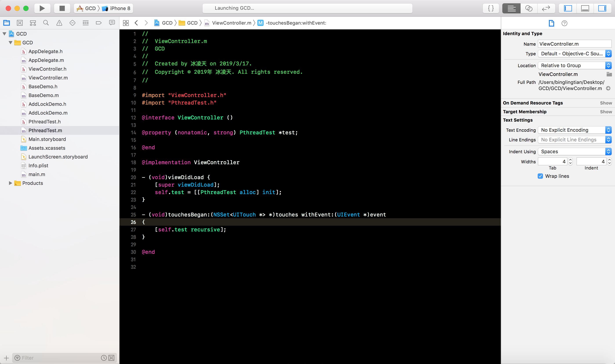Switch to the Standard editor
Screen dimensions: 615x364
click(511, 8)
